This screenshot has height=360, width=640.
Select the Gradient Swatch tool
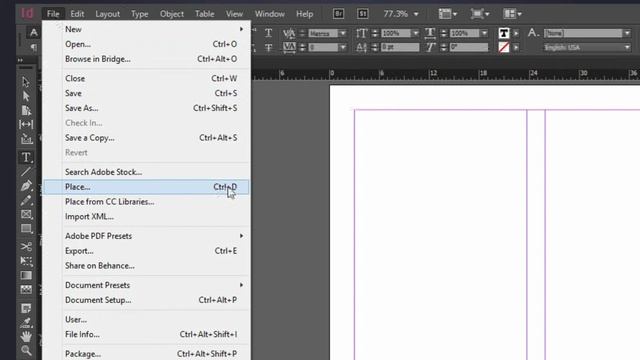coord(26,275)
